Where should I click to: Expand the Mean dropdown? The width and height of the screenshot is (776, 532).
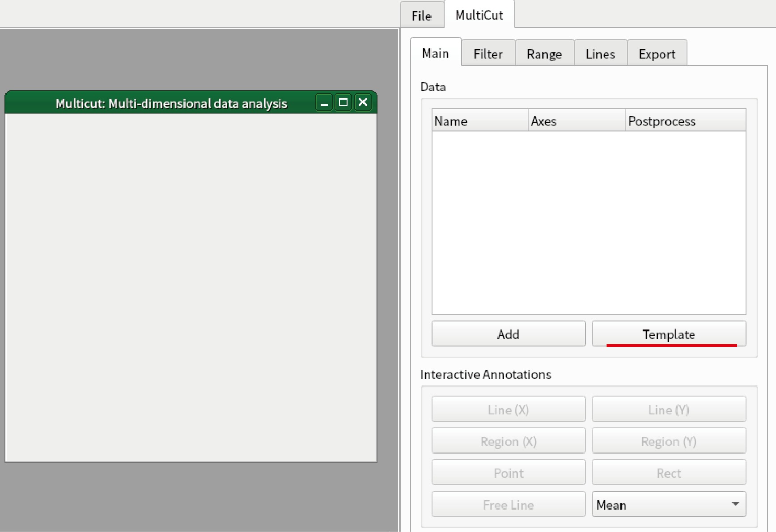point(669,505)
